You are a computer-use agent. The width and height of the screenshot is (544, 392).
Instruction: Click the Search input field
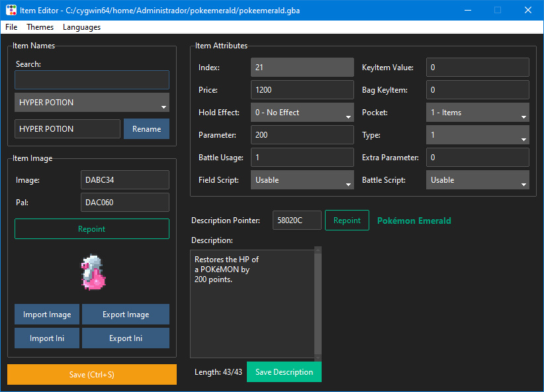pos(92,80)
